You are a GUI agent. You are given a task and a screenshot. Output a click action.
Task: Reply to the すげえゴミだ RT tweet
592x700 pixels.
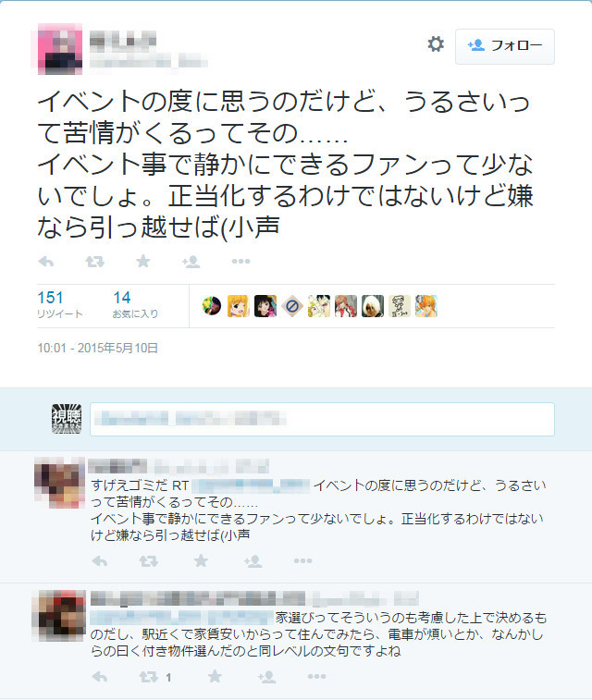click(100, 561)
